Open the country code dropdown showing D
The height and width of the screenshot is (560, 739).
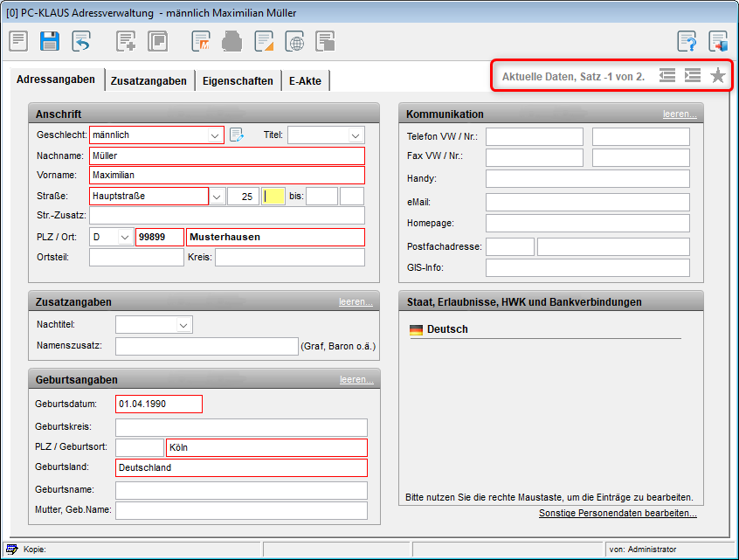coord(124,238)
